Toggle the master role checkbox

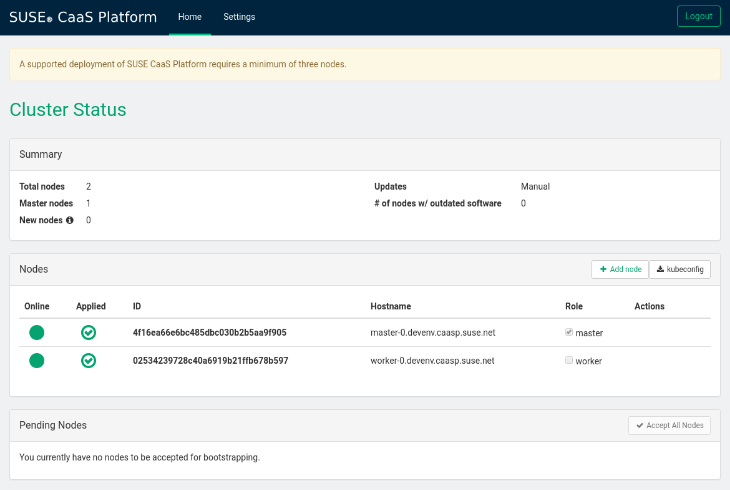(x=569, y=332)
